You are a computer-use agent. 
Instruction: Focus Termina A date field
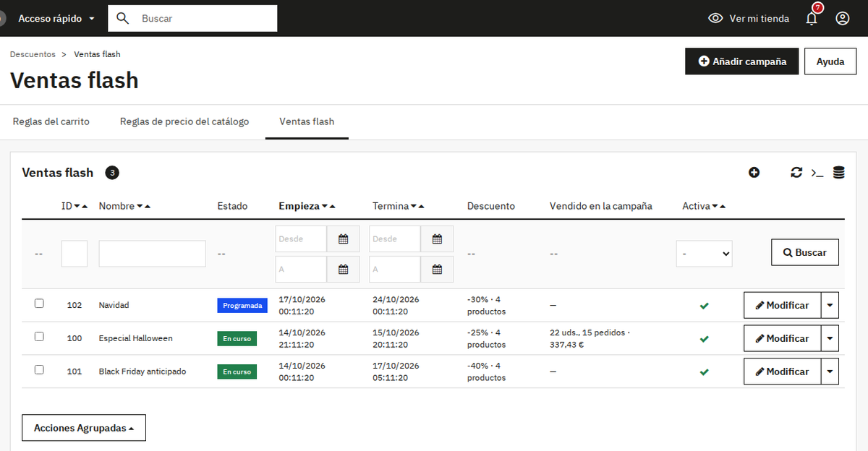tap(395, 270)
